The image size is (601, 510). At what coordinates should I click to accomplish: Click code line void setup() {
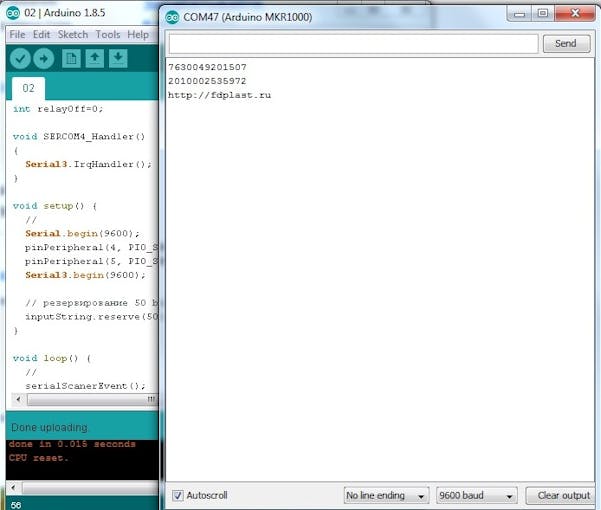pos(55,206)
